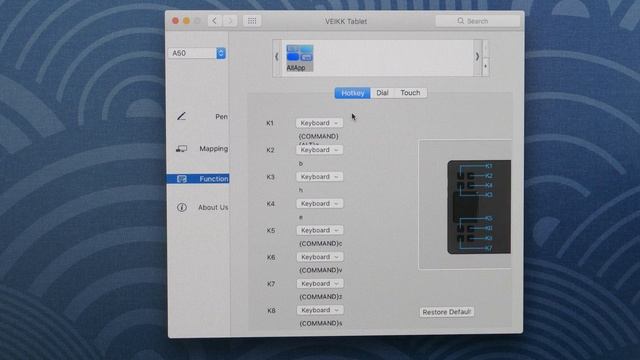Click the Mapping monitor icon

(x=181, y=149)
